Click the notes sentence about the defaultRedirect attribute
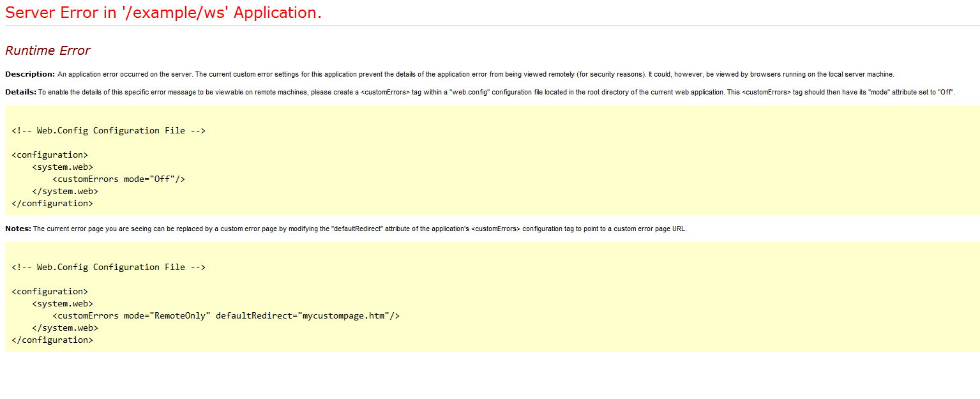The width and height of the screenshot is (980, 399). click(x=359, y=229)
